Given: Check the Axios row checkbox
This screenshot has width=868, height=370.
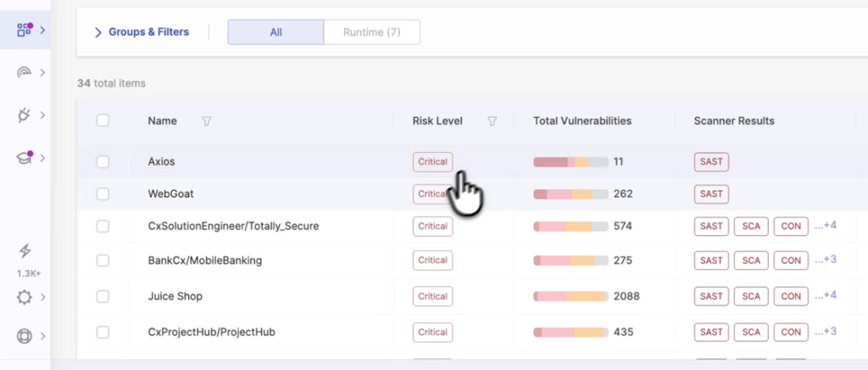Looking at the screenshot, I should tap(103, 162).
